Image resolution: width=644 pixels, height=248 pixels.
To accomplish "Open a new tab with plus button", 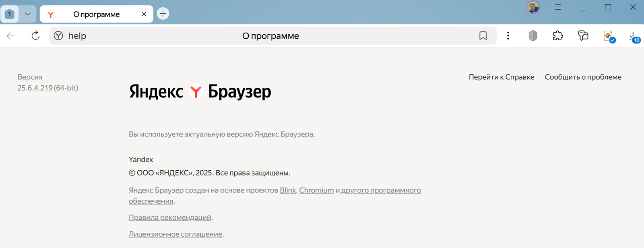I will [163, 14].
